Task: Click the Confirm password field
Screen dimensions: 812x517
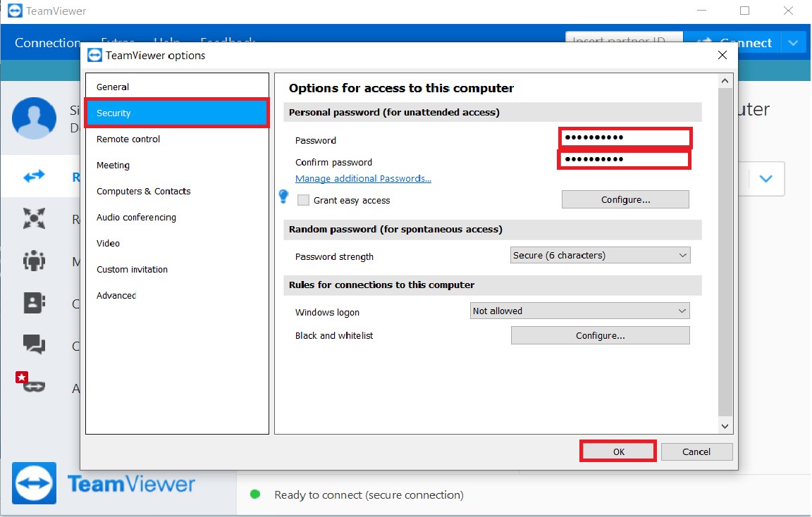Action: [x=624, y=160]
